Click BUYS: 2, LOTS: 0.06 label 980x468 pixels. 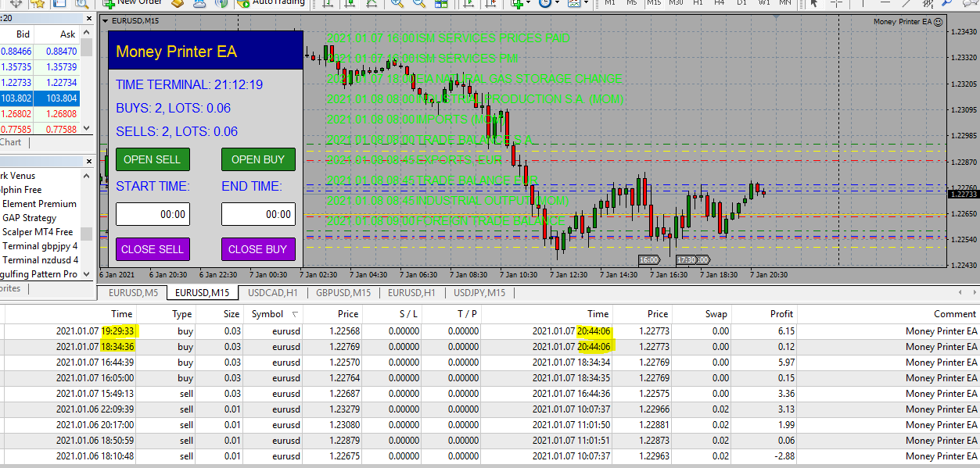tap(173, 108)
